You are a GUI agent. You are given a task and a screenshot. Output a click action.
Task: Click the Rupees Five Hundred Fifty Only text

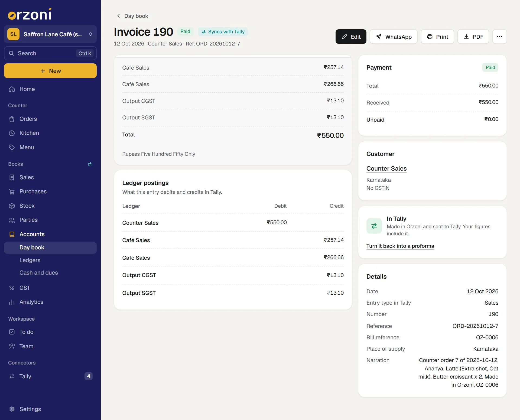pyautogui.click(x=159, y=154)
